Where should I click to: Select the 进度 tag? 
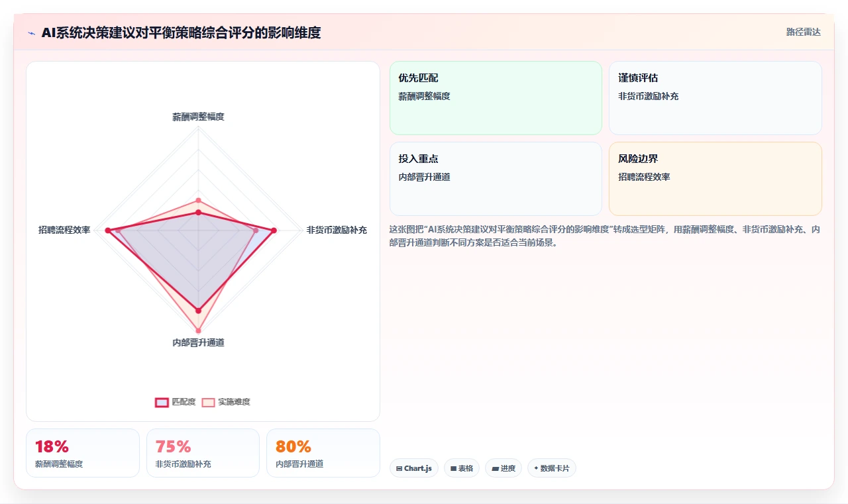pyautogui.click(x=503, y=468)
